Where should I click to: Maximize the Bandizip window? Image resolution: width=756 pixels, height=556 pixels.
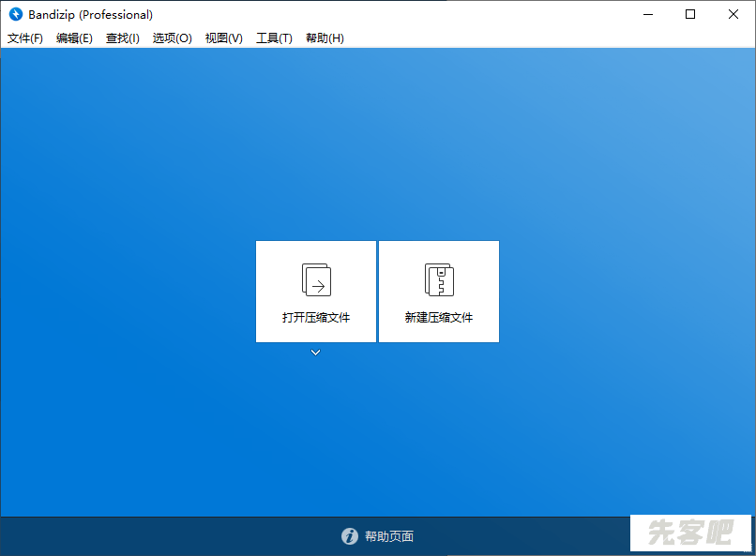click(x=690, y=15)
